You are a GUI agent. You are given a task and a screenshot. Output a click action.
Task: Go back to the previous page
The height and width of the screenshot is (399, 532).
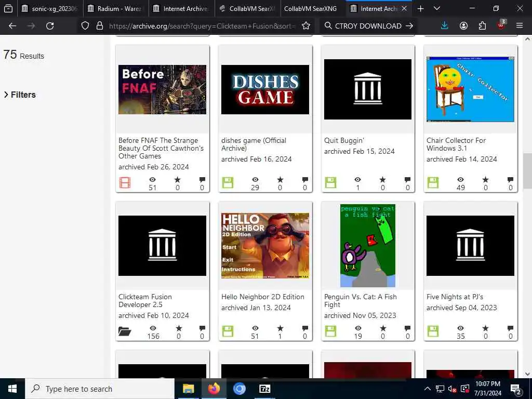coord(12,26)
